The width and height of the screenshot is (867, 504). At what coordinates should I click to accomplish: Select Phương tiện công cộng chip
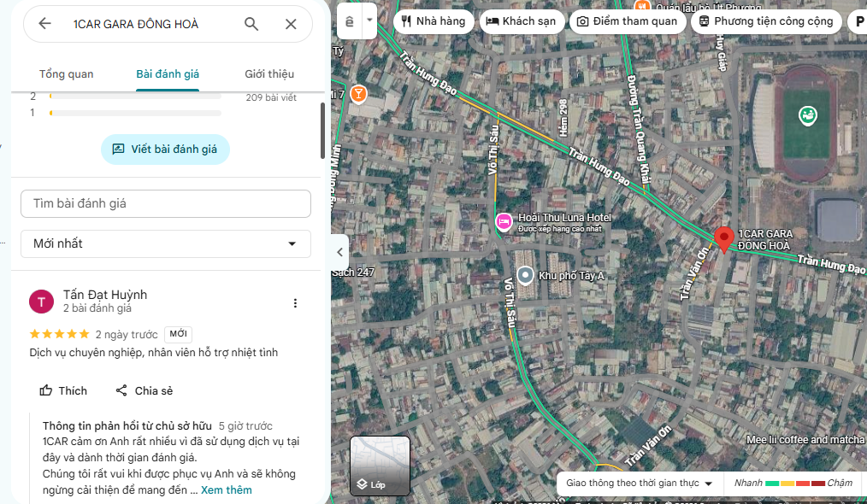(766, 21)
